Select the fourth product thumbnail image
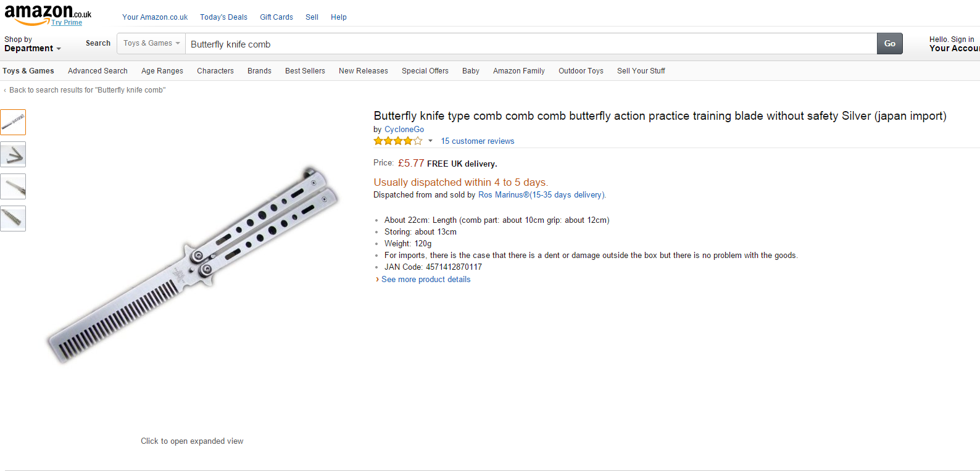 (x=13, y=219)
